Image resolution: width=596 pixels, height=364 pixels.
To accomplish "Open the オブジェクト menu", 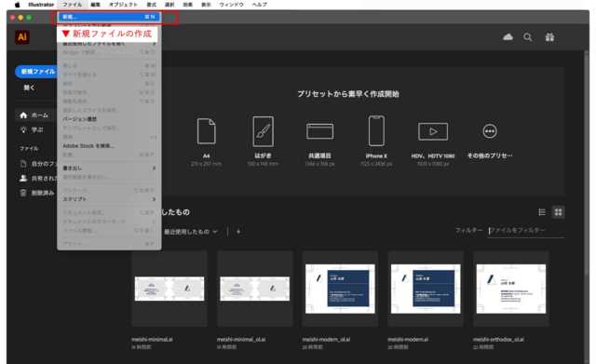I will coord(123,5).
